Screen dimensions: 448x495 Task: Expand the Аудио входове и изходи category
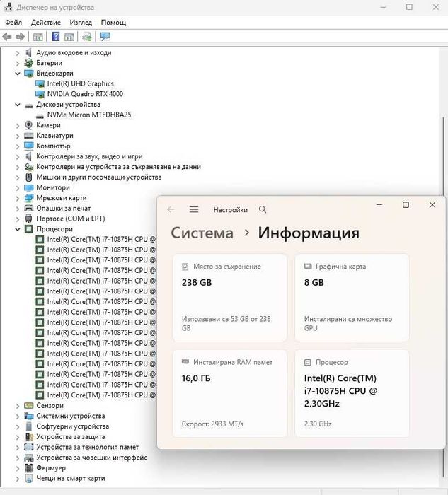click(x=18, y=53)
